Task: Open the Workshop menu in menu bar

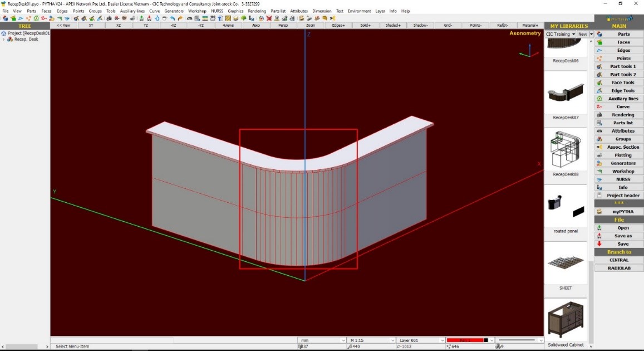Action: pos(197,11)
